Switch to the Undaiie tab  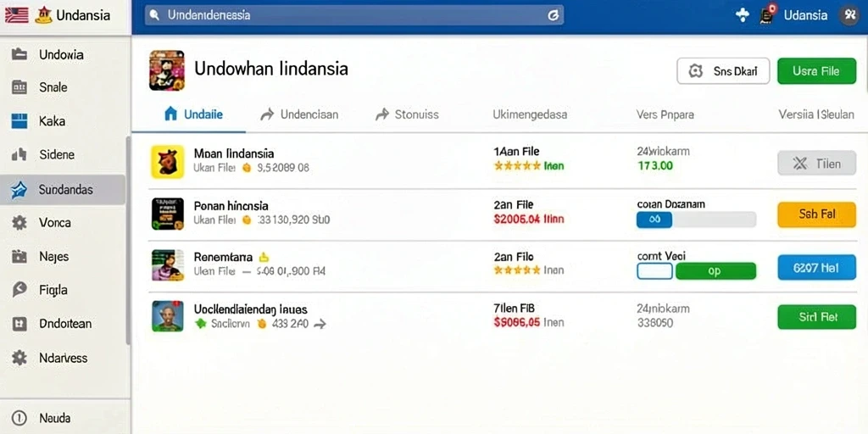point(194,114)
